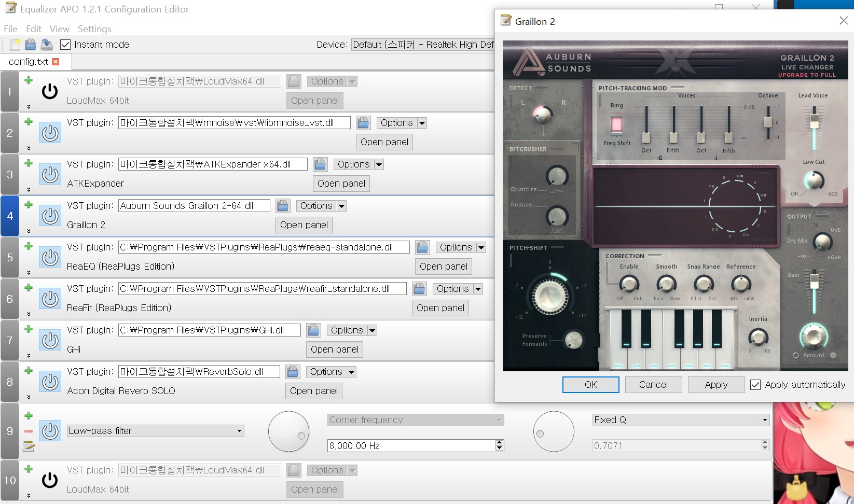Click the Preserve Formants knob
The image size is (854, 504).
click(573, 340)
